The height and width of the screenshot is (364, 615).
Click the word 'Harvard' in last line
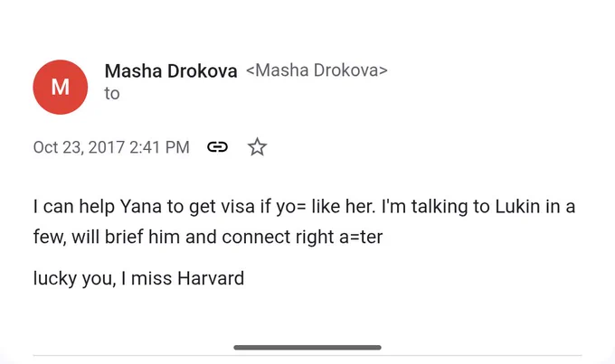coord(211,278)
